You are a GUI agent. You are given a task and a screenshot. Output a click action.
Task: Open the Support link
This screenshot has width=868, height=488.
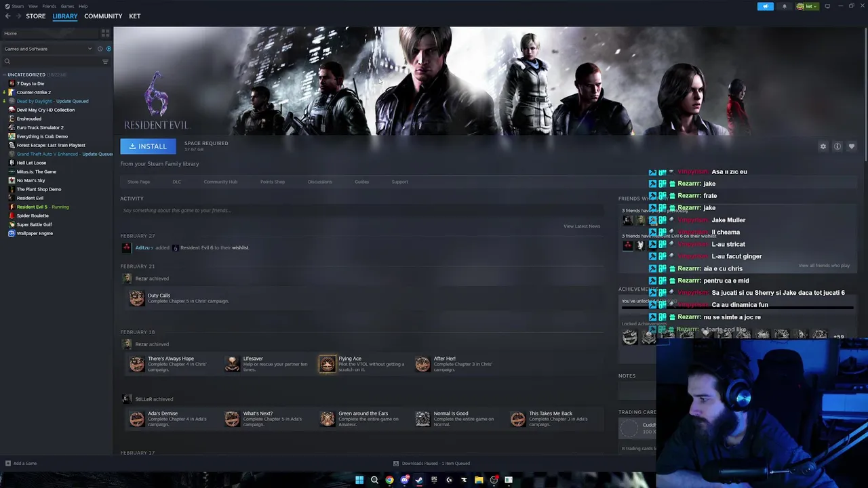point(399,182)
